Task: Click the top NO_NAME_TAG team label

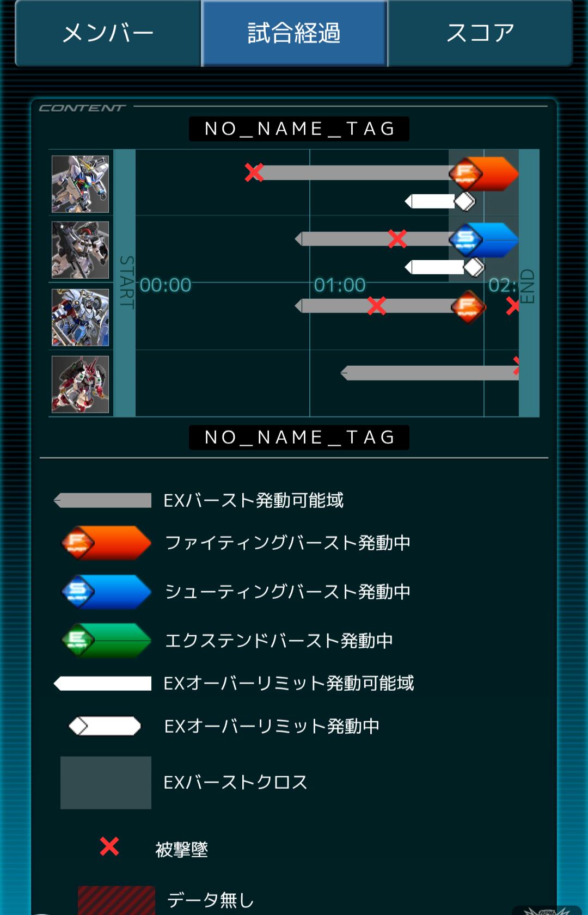Action: (x=299, y=129)
